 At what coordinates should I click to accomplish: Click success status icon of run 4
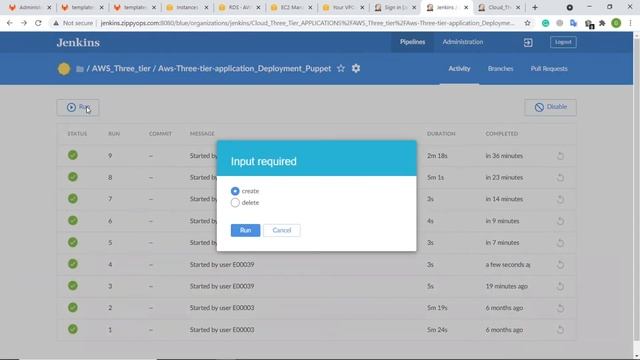(x=73, y=264)
